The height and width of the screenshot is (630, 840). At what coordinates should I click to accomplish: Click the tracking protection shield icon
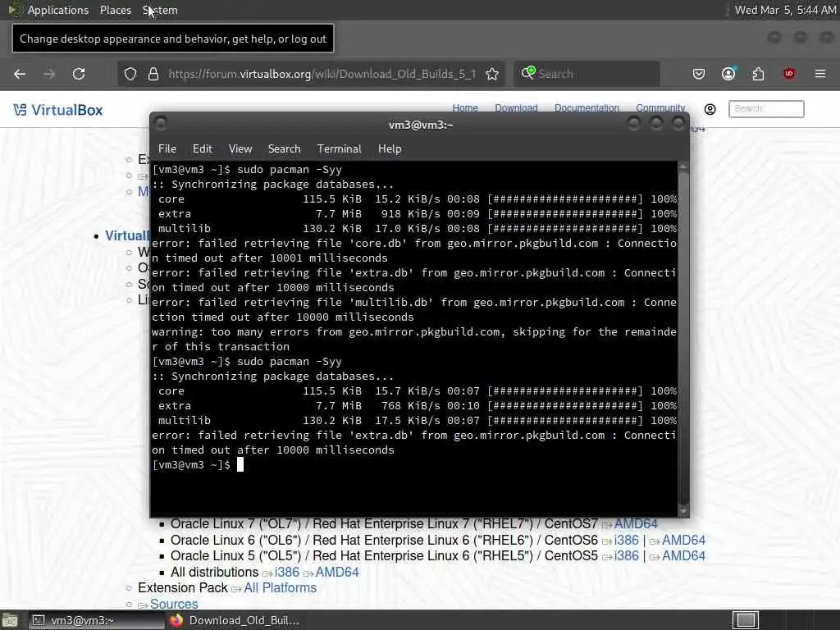click(130, 74)
